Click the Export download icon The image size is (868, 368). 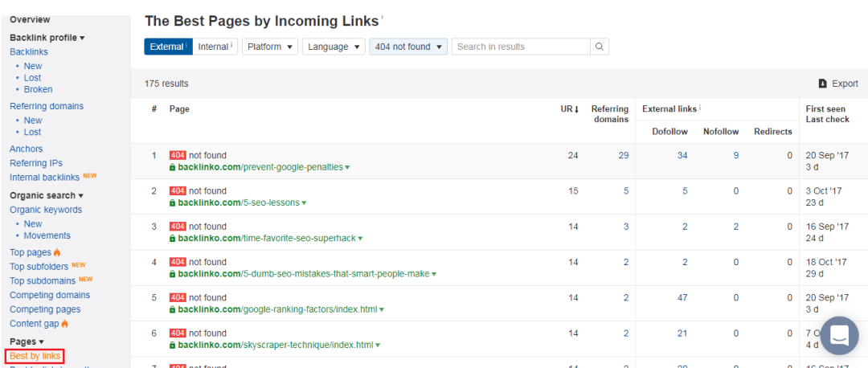[823, 84]
